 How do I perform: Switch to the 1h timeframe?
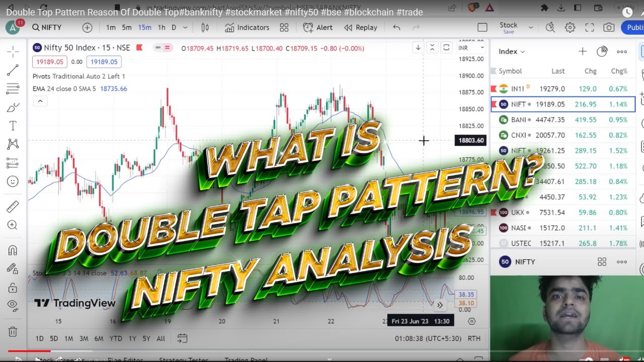162,28
